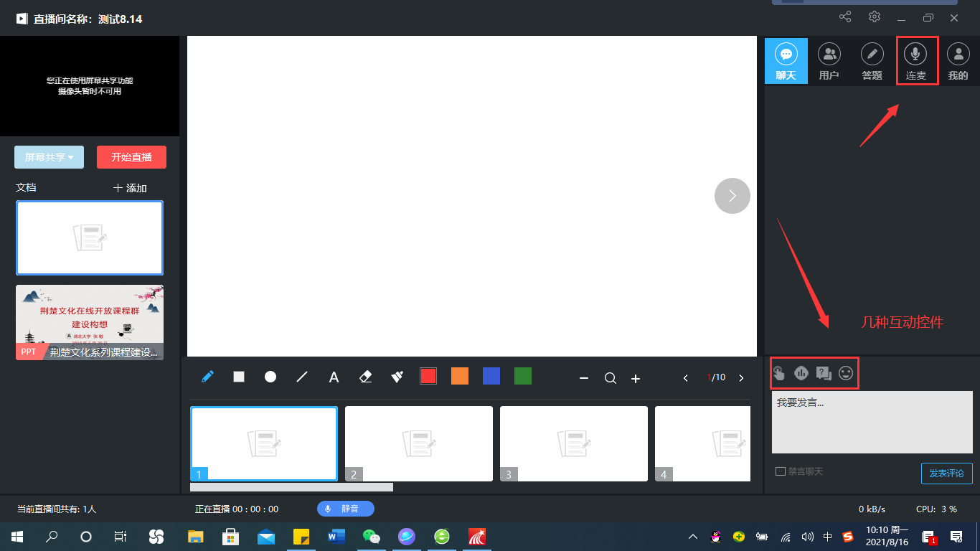Switch to the 用户 users tab
The width and height of the screenshot is (980, 551).
click(829, 62)
